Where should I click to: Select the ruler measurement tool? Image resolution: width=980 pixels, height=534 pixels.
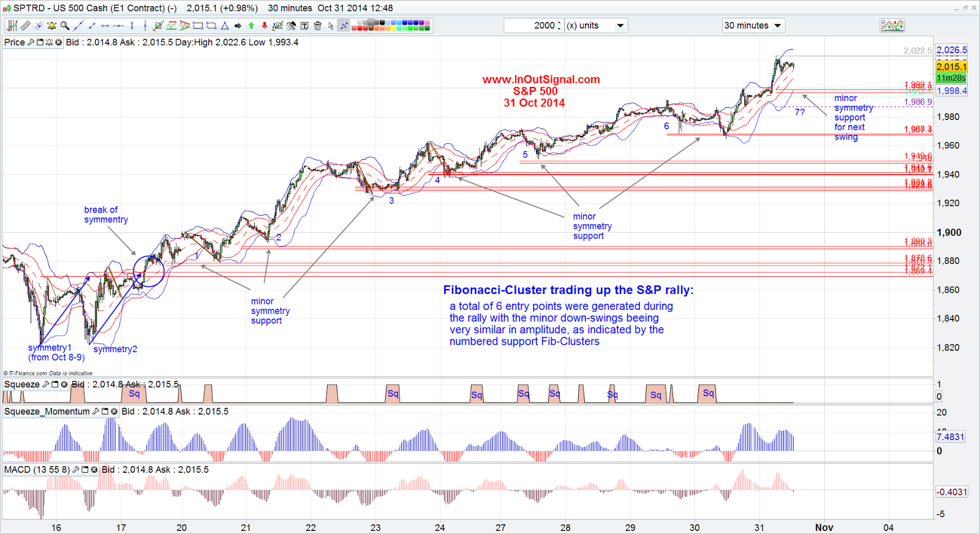(x=25, y=26)
